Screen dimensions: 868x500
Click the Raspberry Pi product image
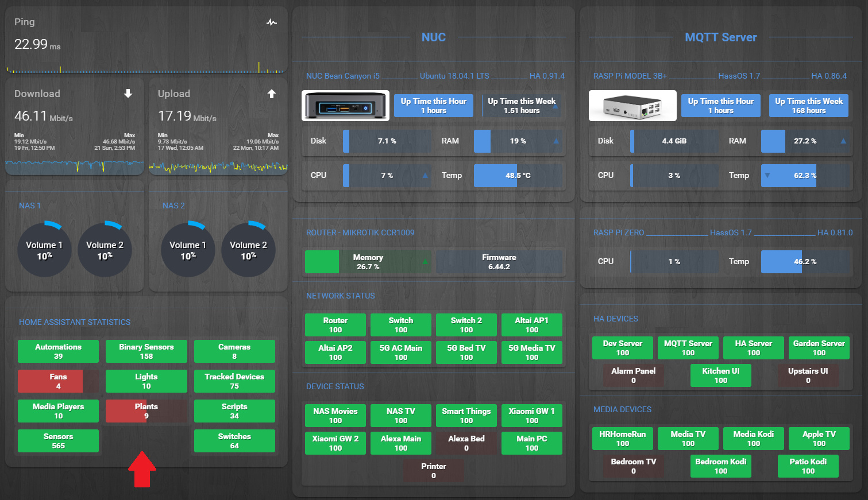(632, 105)
